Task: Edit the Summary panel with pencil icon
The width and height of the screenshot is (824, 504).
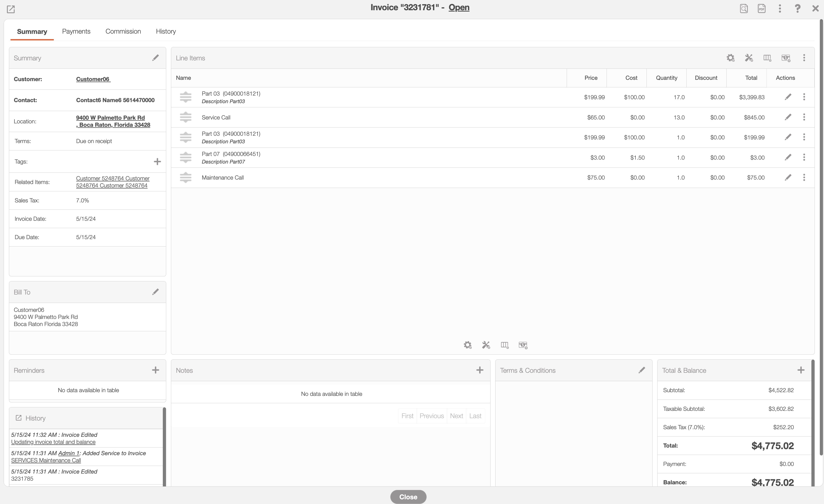Action: (x=155, y=58)
